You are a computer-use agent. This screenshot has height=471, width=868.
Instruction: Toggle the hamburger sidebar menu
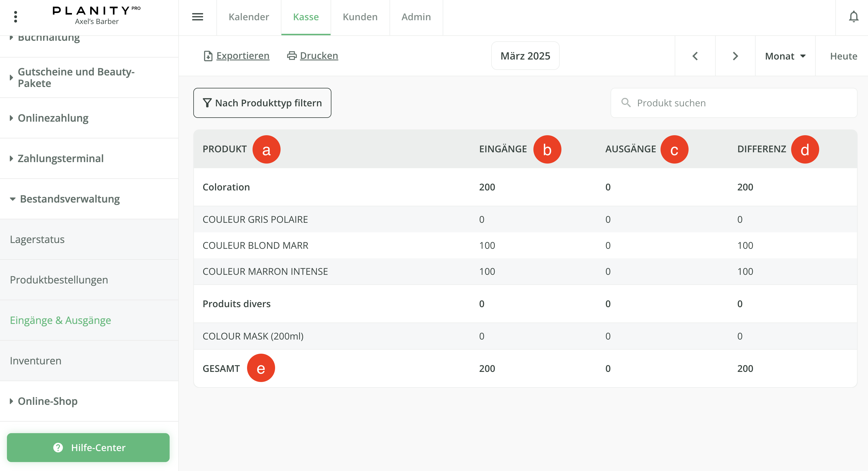[197, 17]
